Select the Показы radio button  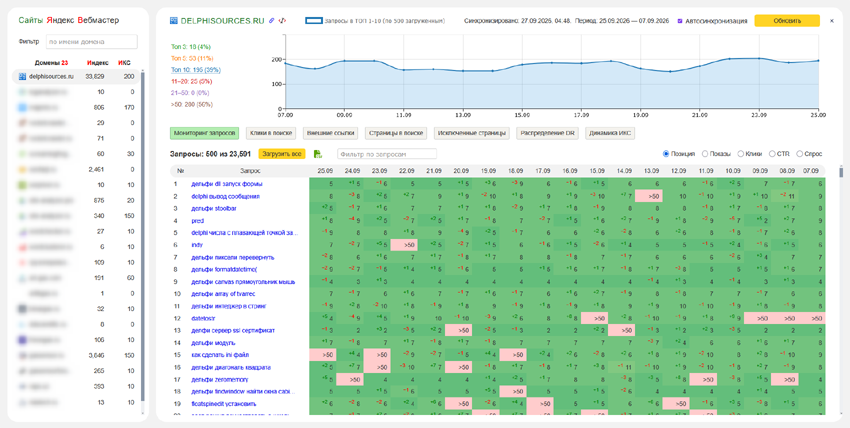click(x=705, y=154)
